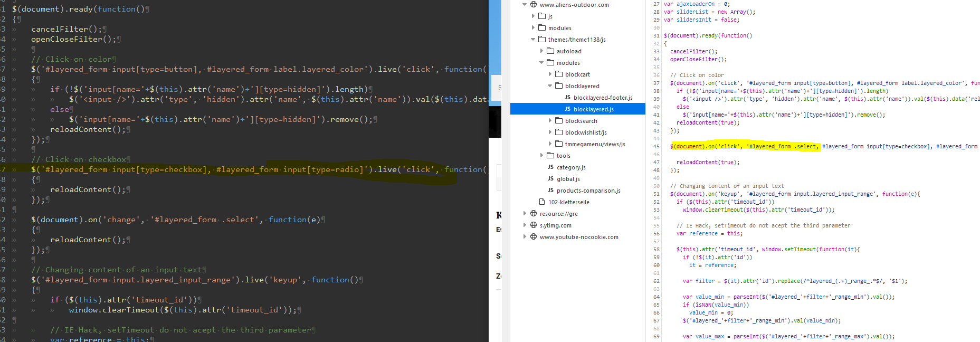Click line number 58 in debugger gutter
Viewport: 980px width, 342px height.
coord(656,250)
